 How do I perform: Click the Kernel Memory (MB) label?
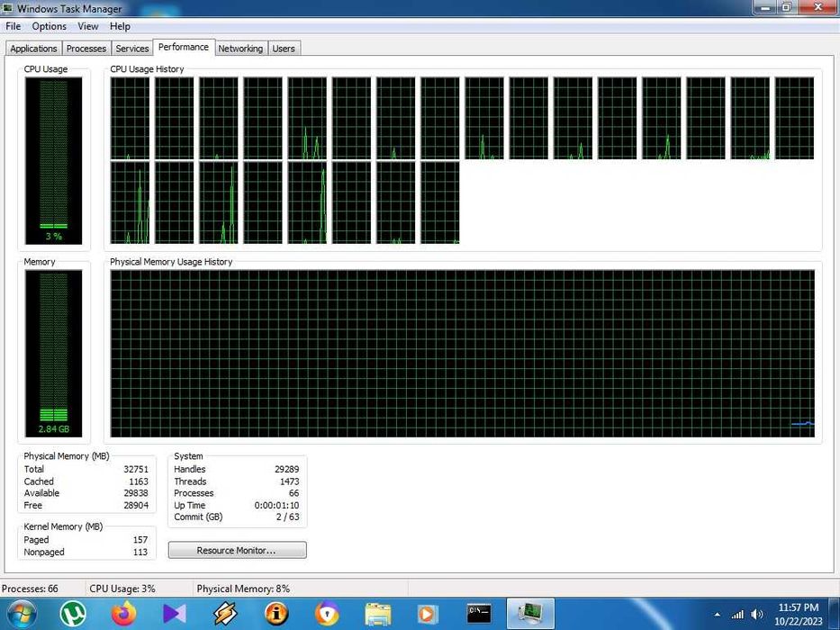point(63,526)
